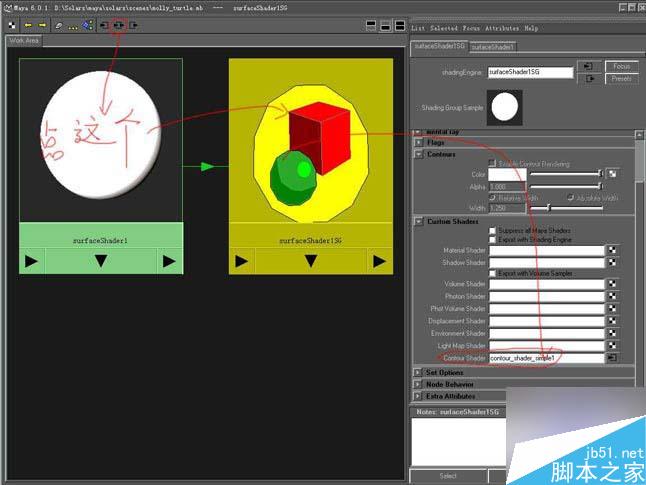Go to Contour Shader input connection
The height and width of the screenshot is (485, 646).
(612, 358)
